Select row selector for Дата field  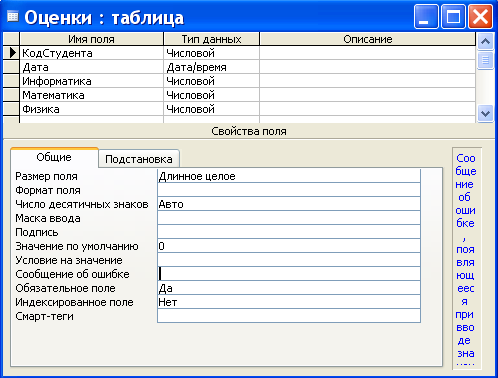(x=11, y=67)
